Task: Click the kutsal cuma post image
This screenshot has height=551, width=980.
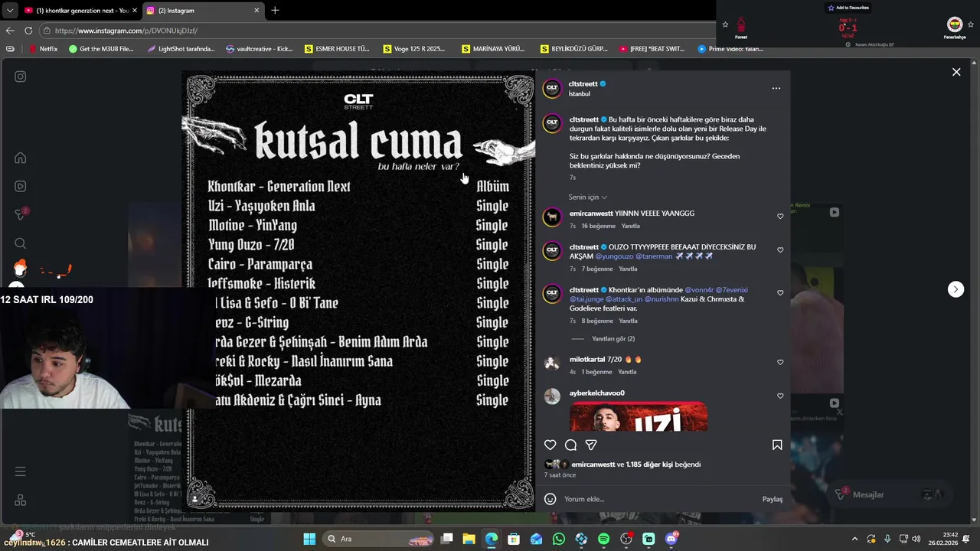Action: (x=358, y=291)
